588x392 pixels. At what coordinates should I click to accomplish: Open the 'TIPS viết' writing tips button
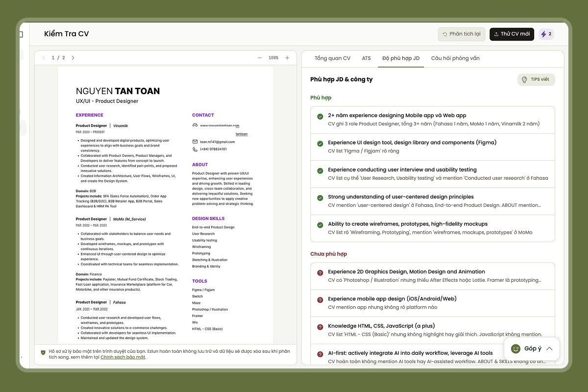(536, 79)
